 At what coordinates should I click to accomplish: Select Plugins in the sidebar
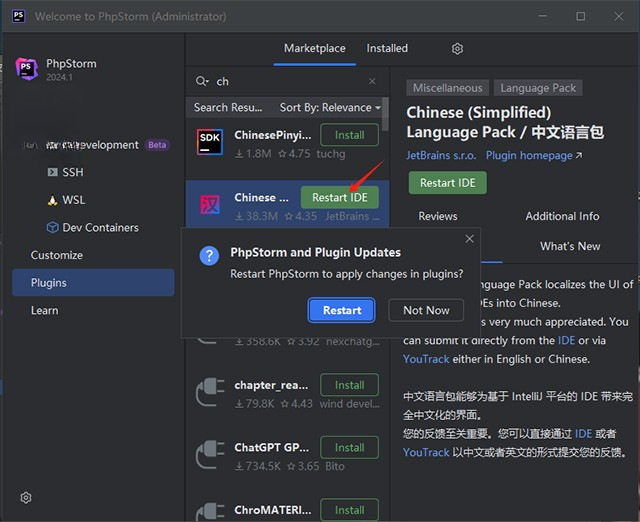(x=93, y=282)
